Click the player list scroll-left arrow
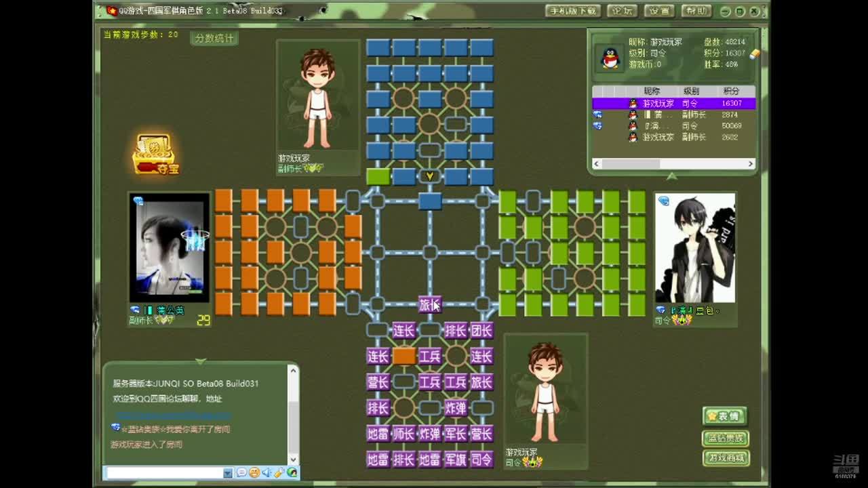Screen dimensions: 868x488 (x=597, y=163)
